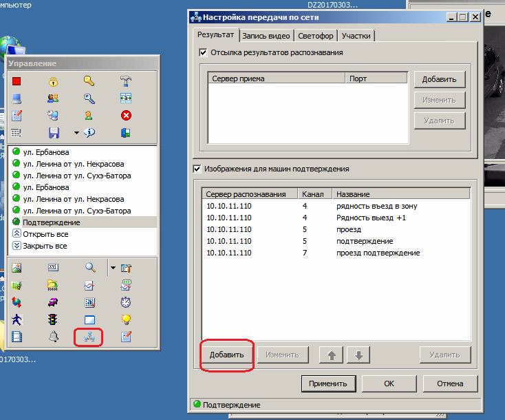The image size is (505, 420).
Task: Click the traffic light icon
Action: (53, 319)
